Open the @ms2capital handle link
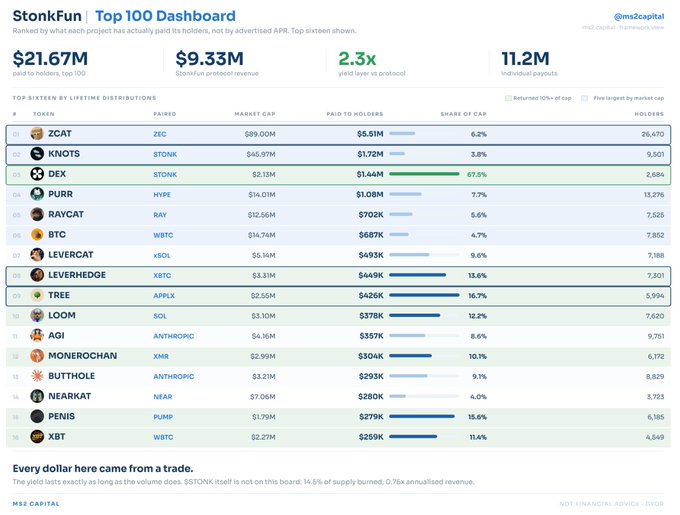This screenshot has height=515, width=680. pyautogui.click(x=639, y=16)
